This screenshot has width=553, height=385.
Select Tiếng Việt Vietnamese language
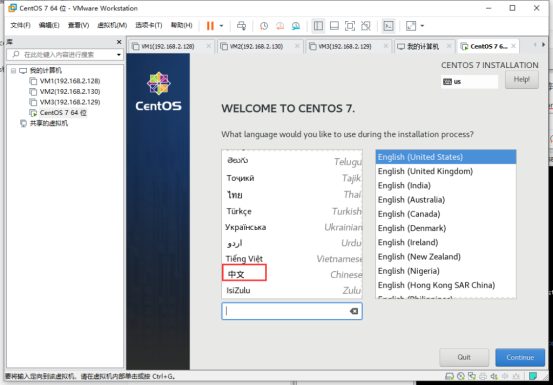(292, 259)
